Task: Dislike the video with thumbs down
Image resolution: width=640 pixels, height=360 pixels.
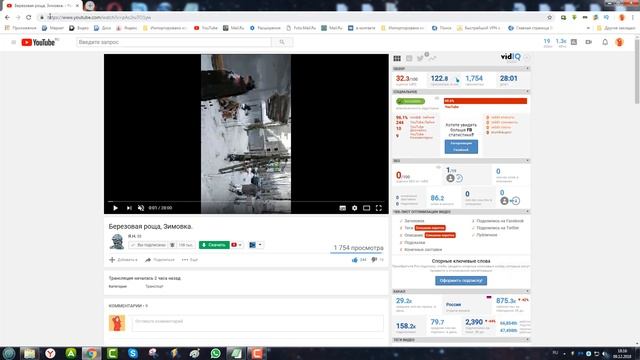Action: click(374, 260)
